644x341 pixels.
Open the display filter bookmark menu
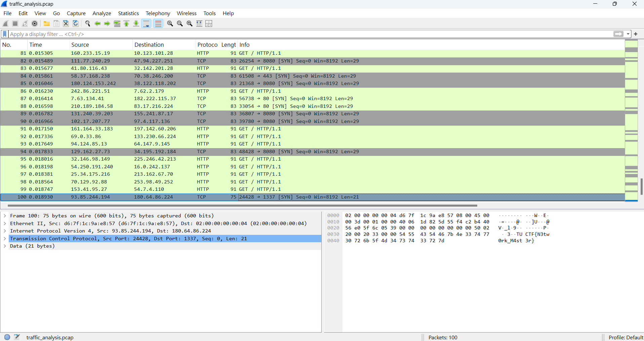(5, 34)
